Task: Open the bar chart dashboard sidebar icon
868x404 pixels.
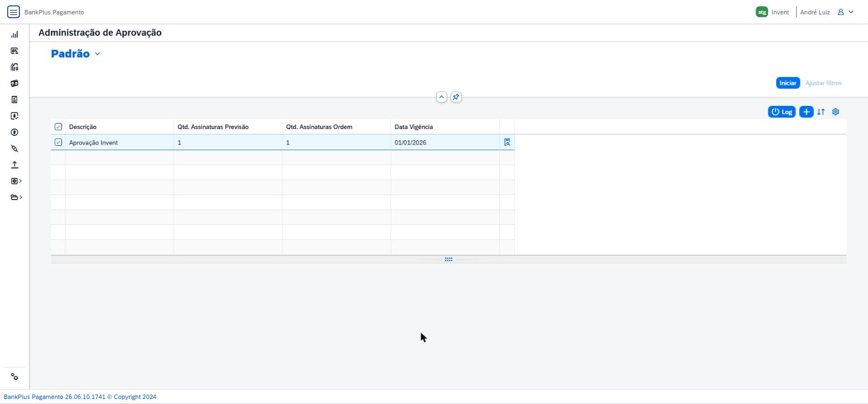Action: tap(14, 34)
